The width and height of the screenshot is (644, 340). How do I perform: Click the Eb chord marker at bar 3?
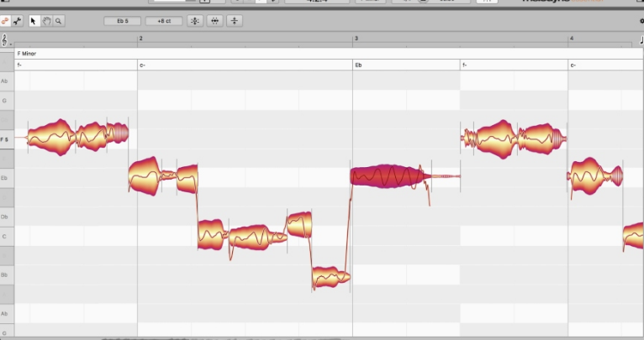[x=358, y=65]
